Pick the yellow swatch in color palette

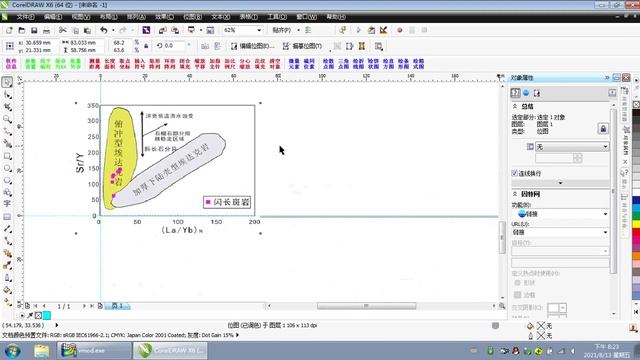tap(636, 224)
